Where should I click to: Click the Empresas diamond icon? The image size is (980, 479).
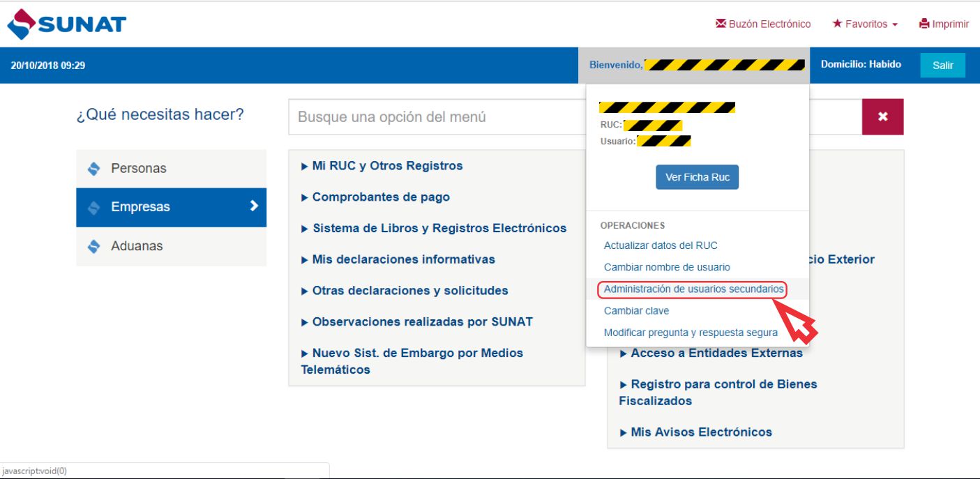[x=93, y=207]
